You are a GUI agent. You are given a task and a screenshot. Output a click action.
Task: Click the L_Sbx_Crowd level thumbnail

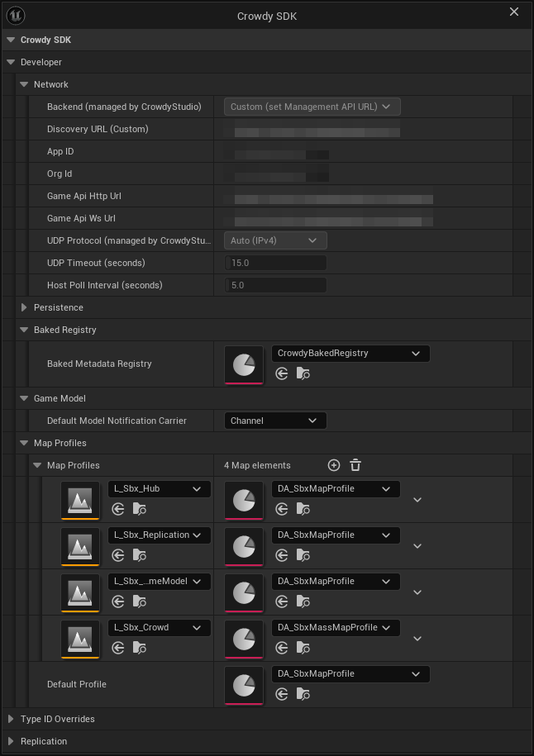(80, 639)
